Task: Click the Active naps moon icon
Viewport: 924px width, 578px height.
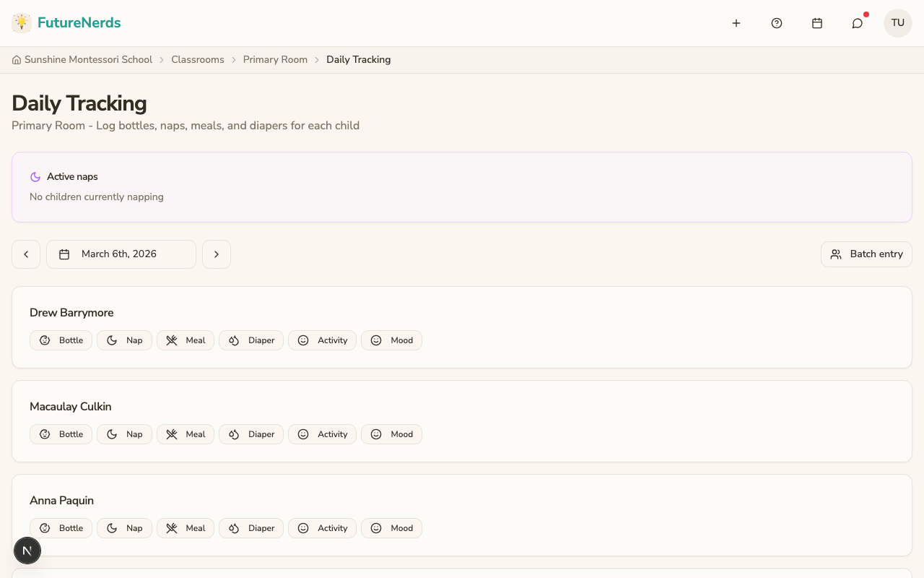Action: [35, 177]
